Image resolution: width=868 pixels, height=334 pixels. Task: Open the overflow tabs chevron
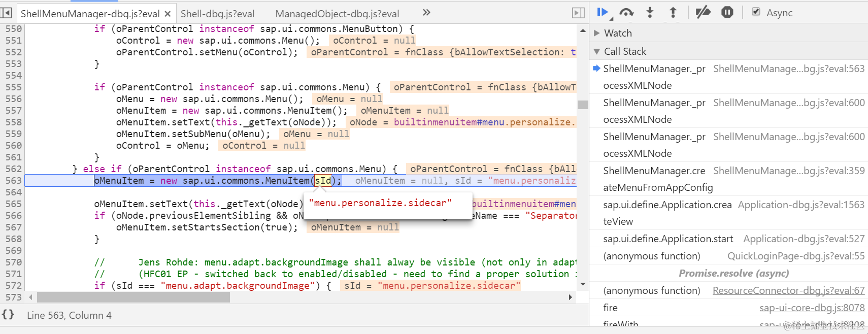point(426,13)
